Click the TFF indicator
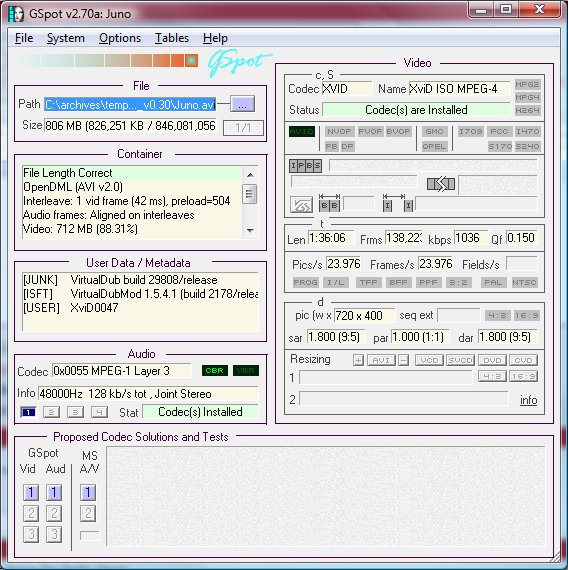Image resolution: width=568 pixels, height=570 pixels. 368,282
